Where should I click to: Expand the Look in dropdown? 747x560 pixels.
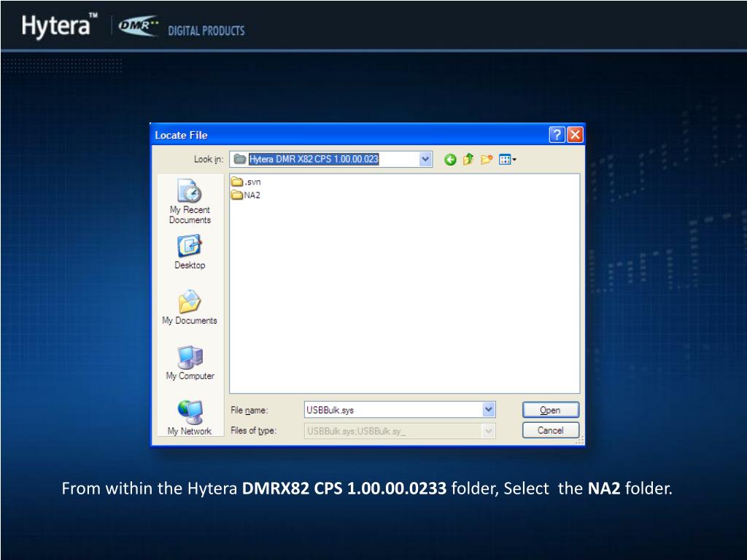tap(426, 160)
